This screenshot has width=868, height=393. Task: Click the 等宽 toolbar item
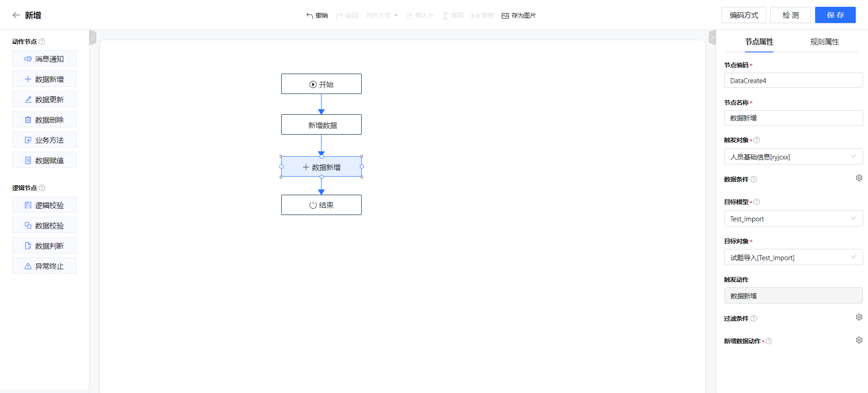click(482, 15)
